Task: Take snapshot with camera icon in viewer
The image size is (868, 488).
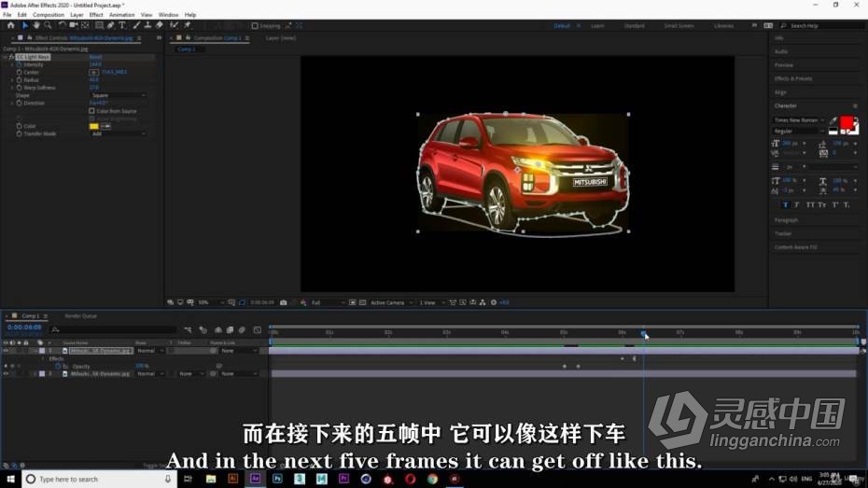Action: click(284, 302)
